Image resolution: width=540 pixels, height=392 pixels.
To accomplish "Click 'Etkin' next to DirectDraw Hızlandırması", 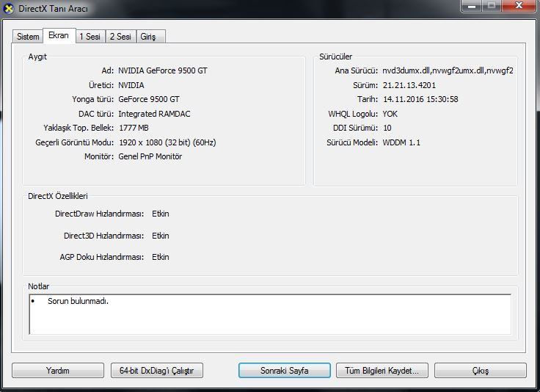I will [x=161, y=214].
